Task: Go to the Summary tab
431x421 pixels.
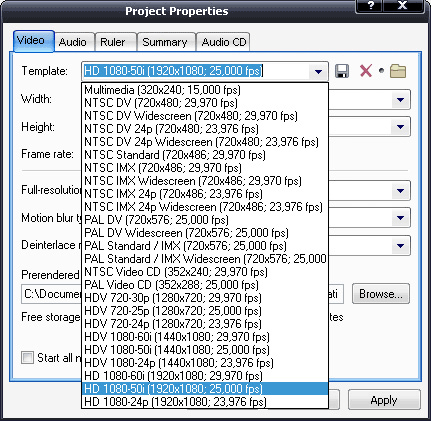Action: [x=165, y=42]
